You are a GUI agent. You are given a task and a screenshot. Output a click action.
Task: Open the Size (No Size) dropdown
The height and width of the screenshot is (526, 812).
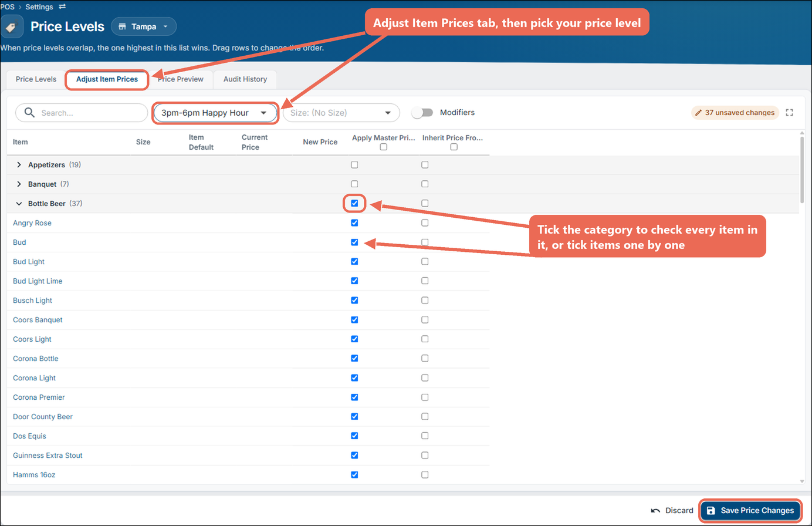pos(341,113)
